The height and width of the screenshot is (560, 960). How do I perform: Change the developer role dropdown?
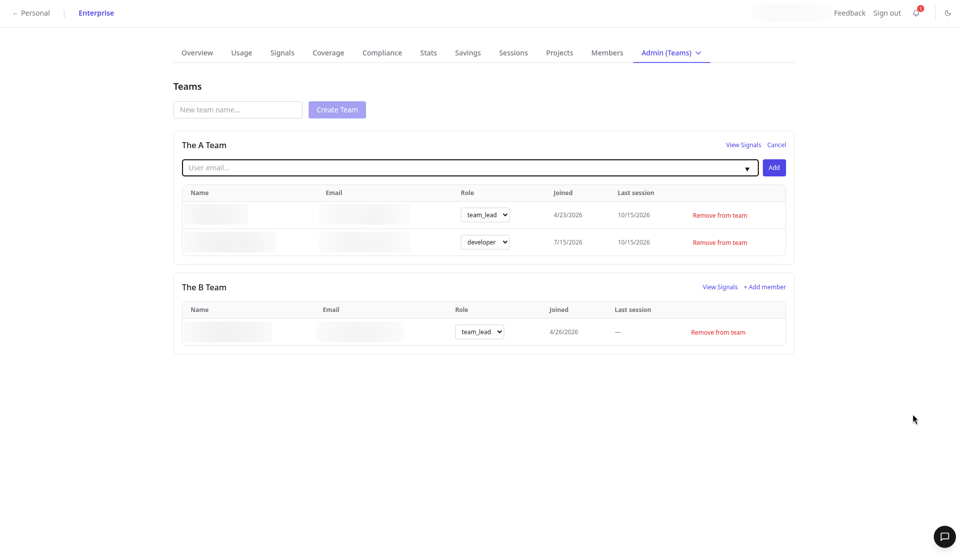pyautogui.click(x=485, y=242)
